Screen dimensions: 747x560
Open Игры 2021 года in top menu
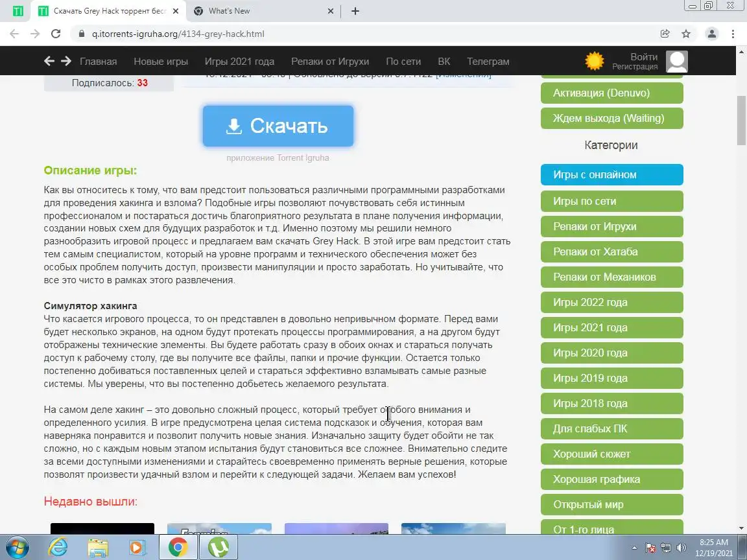239,62
